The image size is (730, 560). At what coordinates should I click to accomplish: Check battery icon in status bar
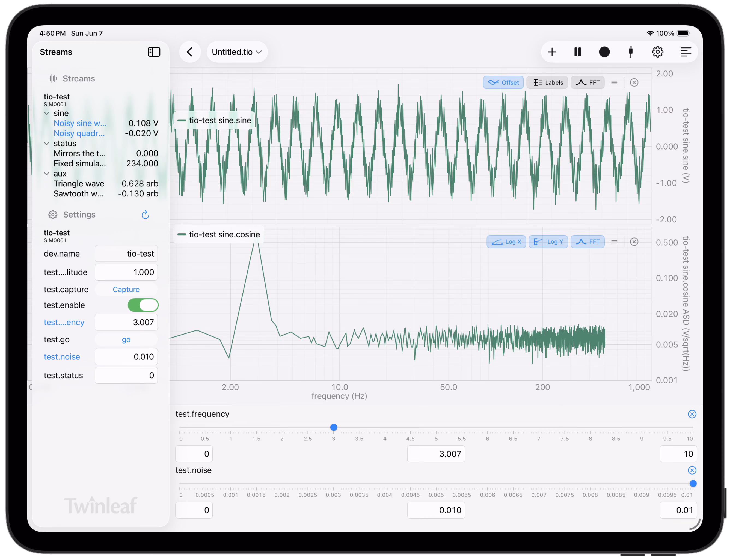coord(683,33)
